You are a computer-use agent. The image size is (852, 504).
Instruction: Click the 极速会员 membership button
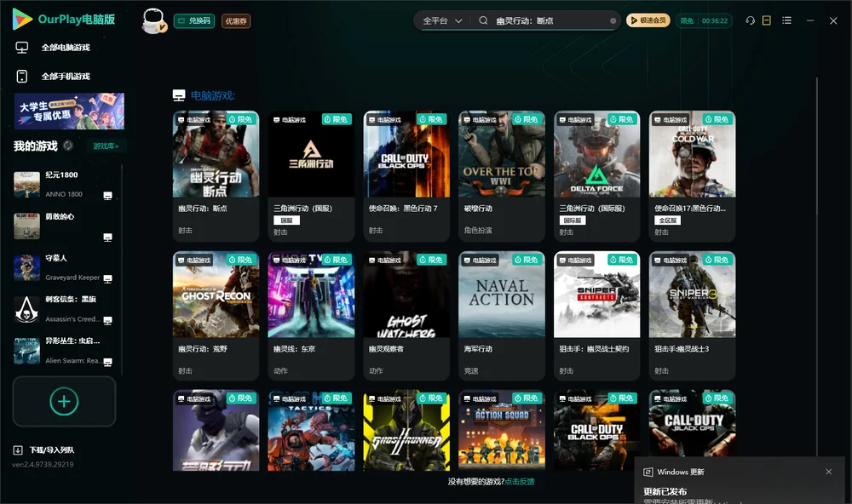click(648, 20)
